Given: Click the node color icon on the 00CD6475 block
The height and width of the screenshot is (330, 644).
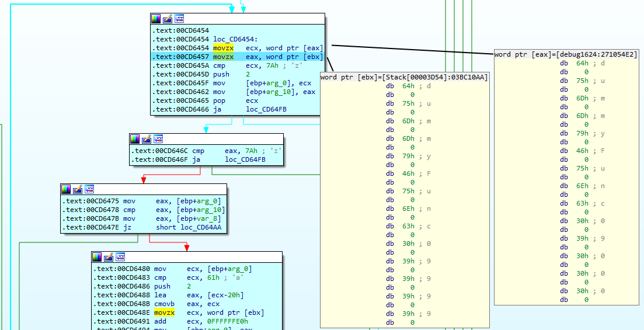Looking at the screenshot, I should pos(66,189).
